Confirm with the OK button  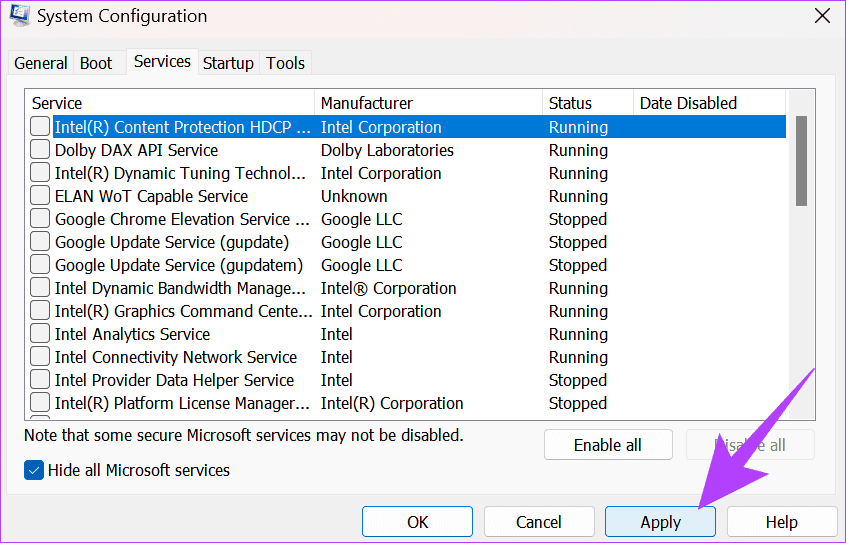click(x=418, y=522)
